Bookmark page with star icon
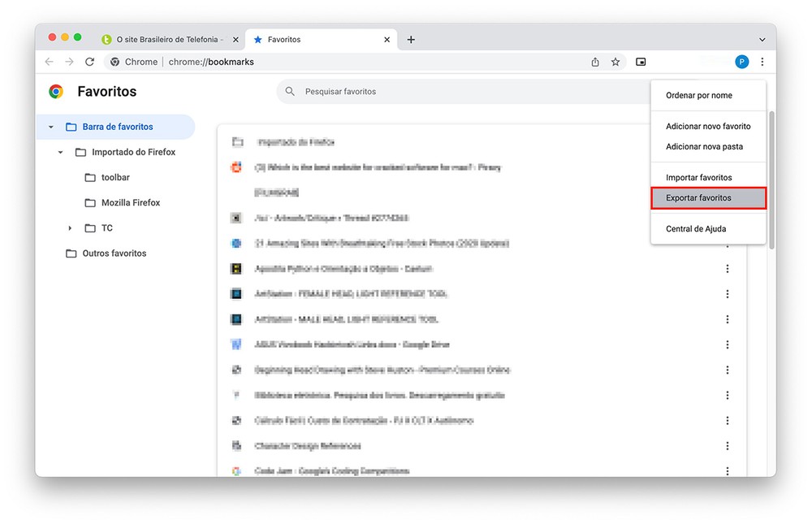 [x=615, y=62]
